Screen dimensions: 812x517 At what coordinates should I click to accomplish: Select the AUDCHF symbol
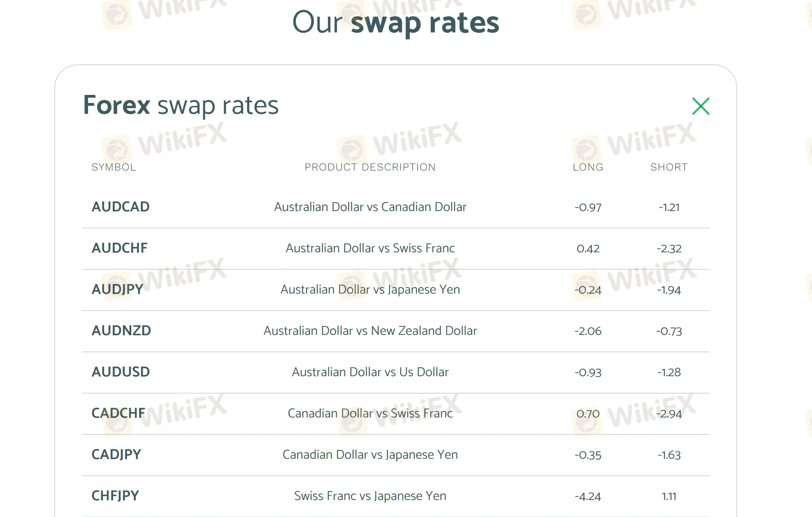120,248
